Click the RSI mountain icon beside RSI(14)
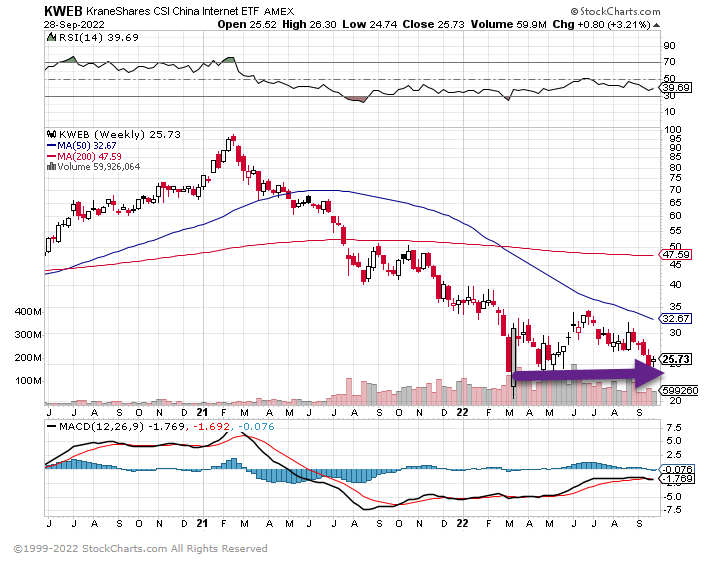Screen dimensions: 727x575 pos(51,38)
